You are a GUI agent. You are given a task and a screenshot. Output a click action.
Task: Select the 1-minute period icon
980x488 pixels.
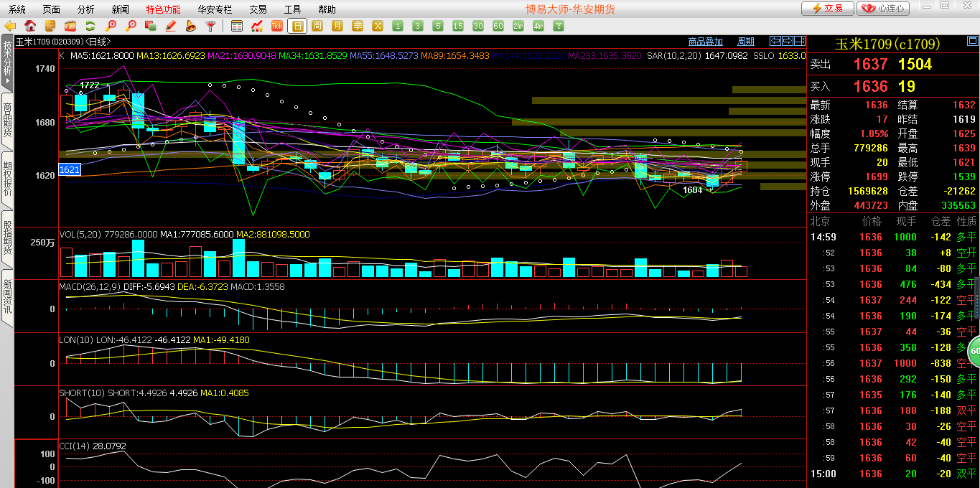tap(398, 26)
